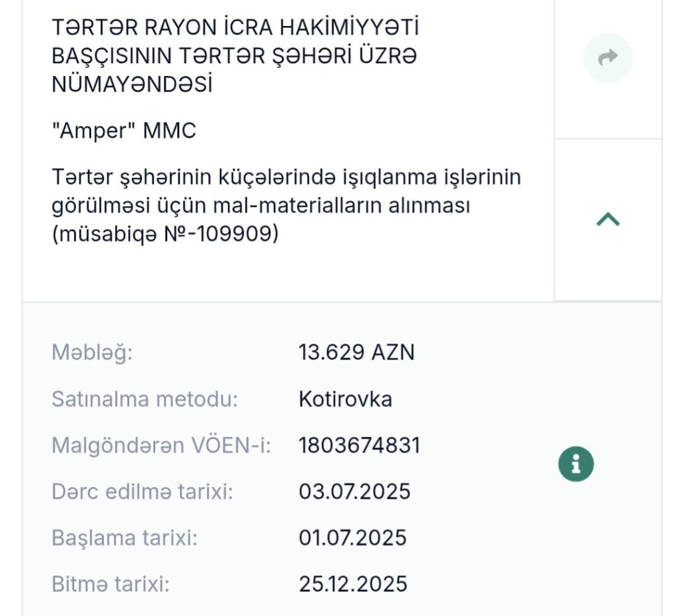
Task: Click the Malgöndərən VÖEN-i label
Action: point(161,446)
